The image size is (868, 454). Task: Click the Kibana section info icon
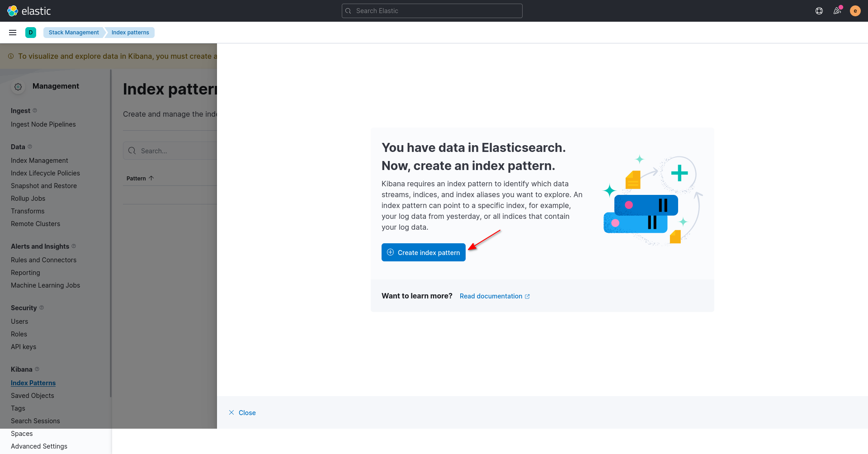[x=37, y=369]
